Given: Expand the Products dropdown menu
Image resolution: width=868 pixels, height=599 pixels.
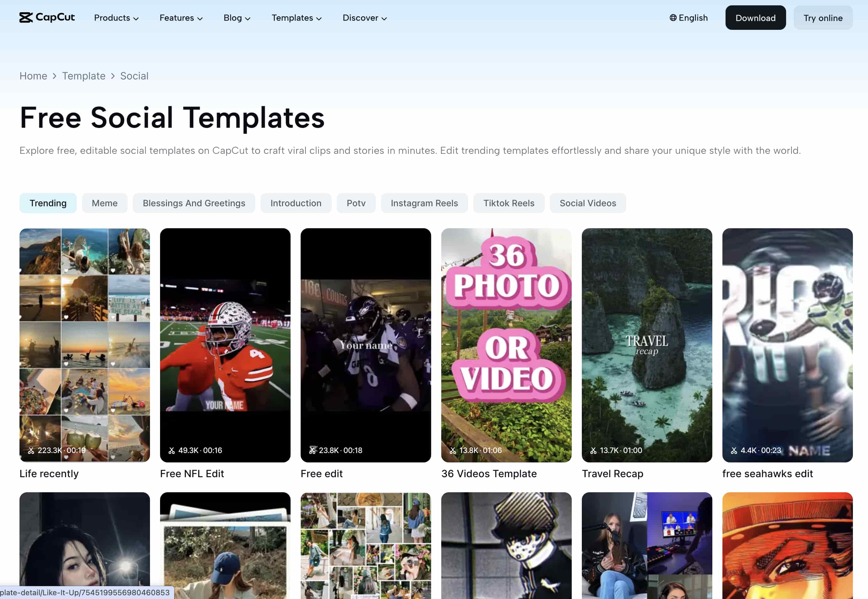Looking at the screenshot, I should pyautogui.click(x=116, y=18).
